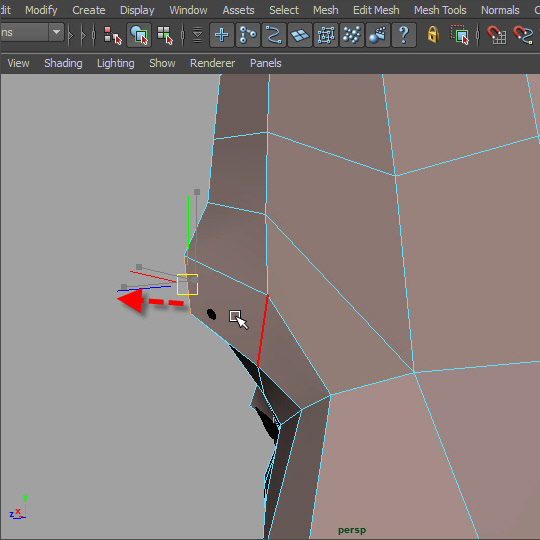Click the manipulator's yellow center box handle

(187, 284)
